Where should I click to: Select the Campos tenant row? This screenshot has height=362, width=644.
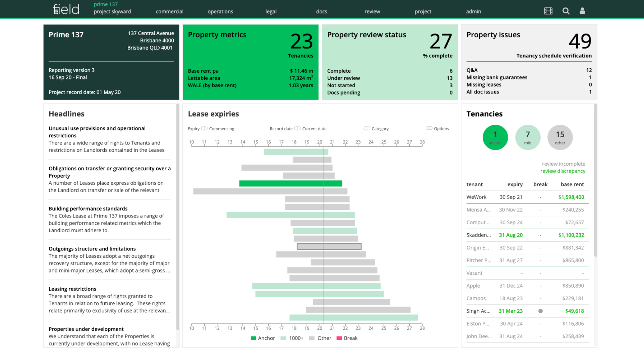coord(527,298)
